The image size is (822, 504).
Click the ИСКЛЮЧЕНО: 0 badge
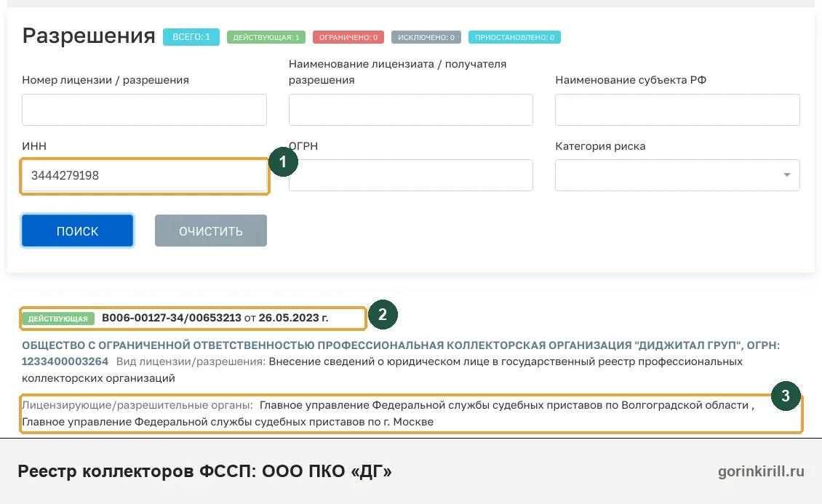point(426,37)
